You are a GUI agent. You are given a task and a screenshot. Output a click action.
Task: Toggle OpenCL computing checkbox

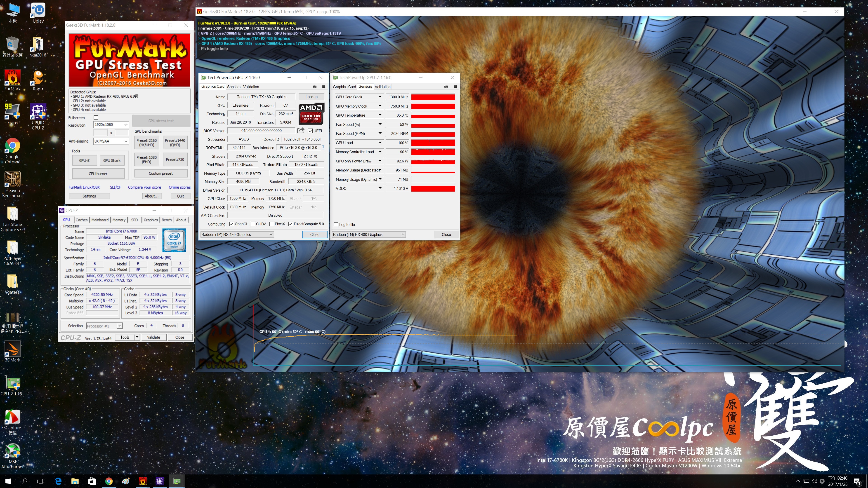point(231,224)
